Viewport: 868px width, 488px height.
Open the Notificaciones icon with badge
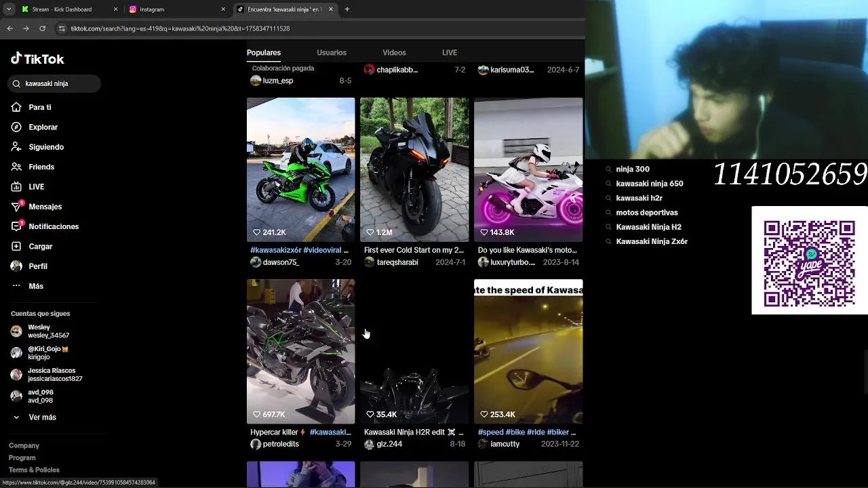coord(17,226)
